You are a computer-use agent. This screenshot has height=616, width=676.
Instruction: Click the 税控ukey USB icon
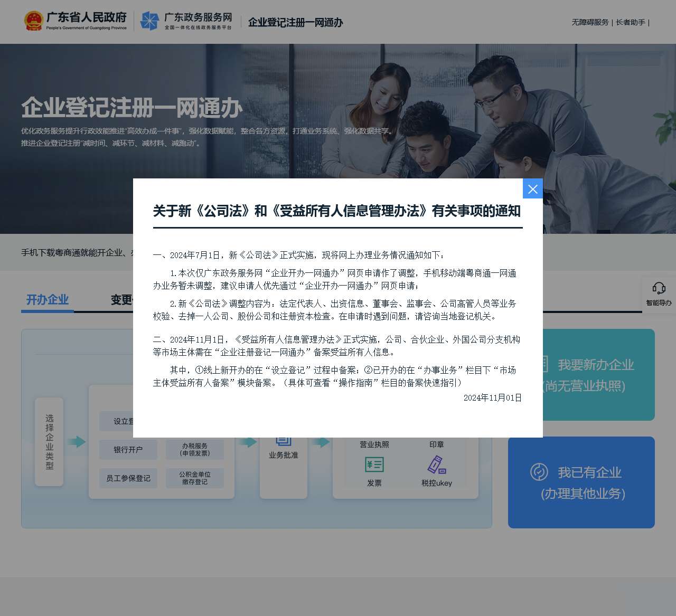pyautogui.click(x=437, y=465)
